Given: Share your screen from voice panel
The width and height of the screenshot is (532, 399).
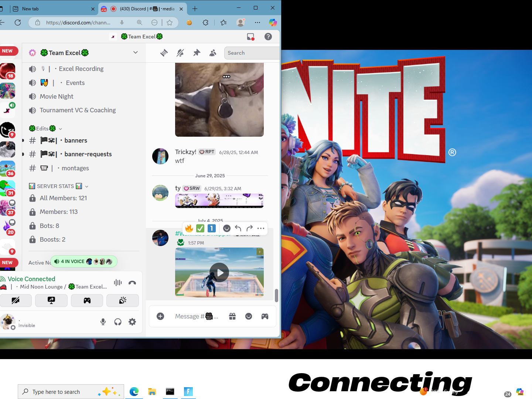Looking at the screenshot, I should (51, 300).
